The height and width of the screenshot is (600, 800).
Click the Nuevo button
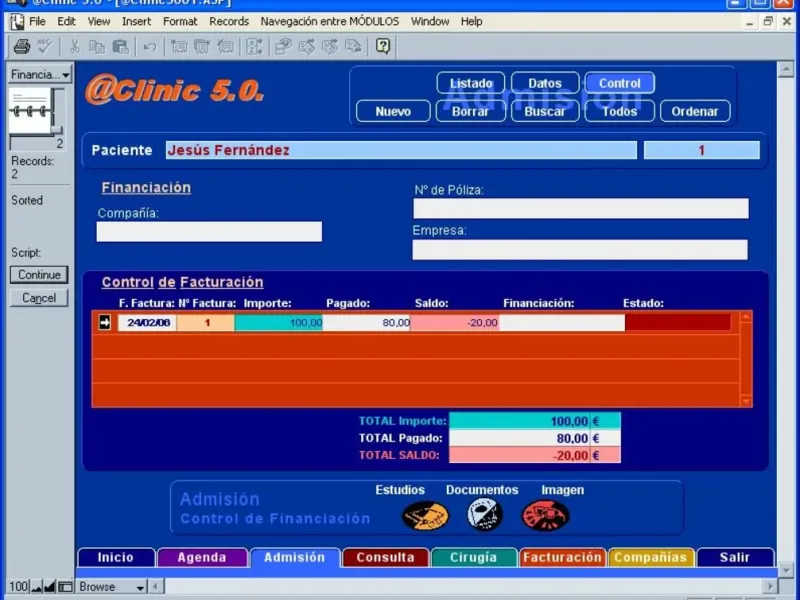click(393, 111)
